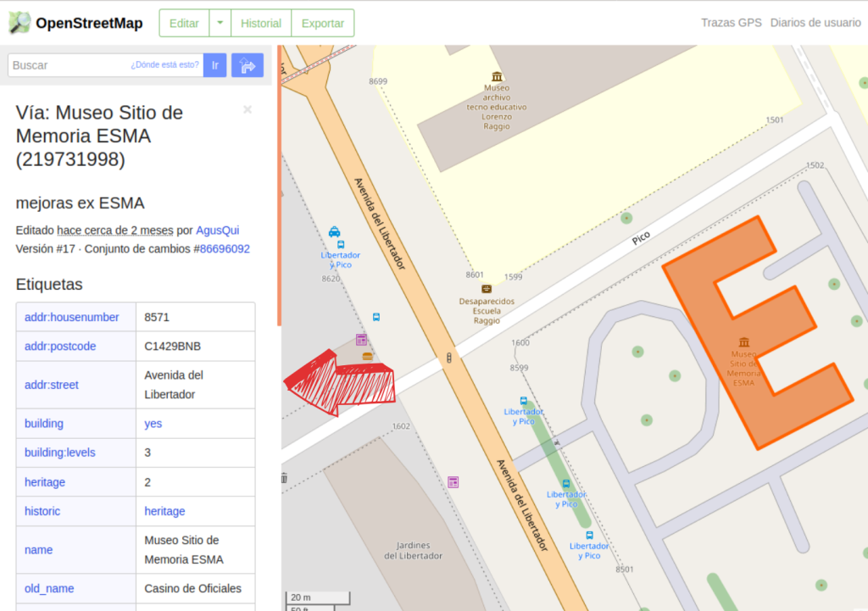This screenshot has width=868, height=611.
Task: Click the Ir search button
Action: pyautogui.click(x=214, y=65)
